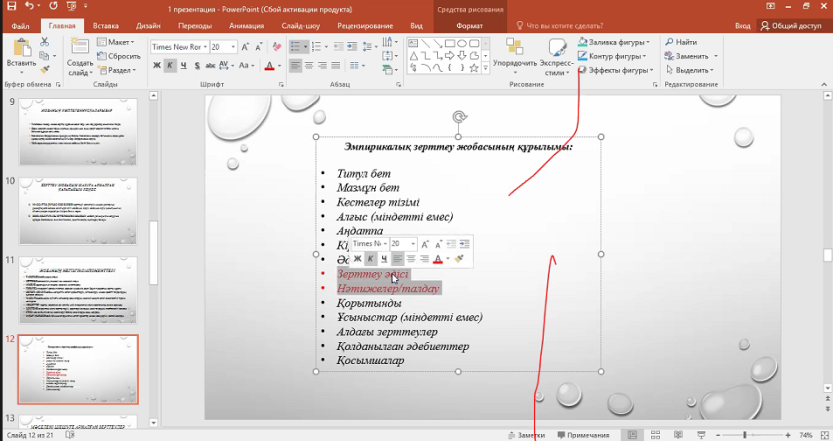Toggle underline (Ч) in floating mini toolbar
The image size is (833, 441).
pos(384,259)
